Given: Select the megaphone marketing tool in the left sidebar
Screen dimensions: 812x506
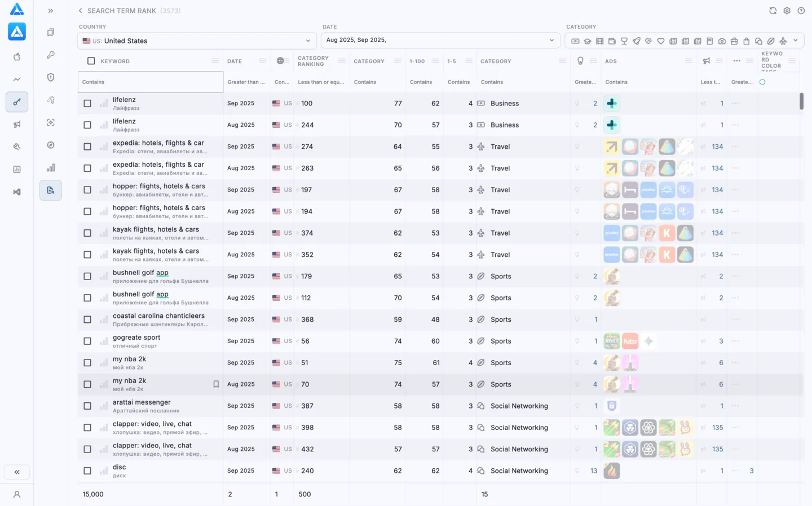Looking at the screenshot, I should (17, 125).
